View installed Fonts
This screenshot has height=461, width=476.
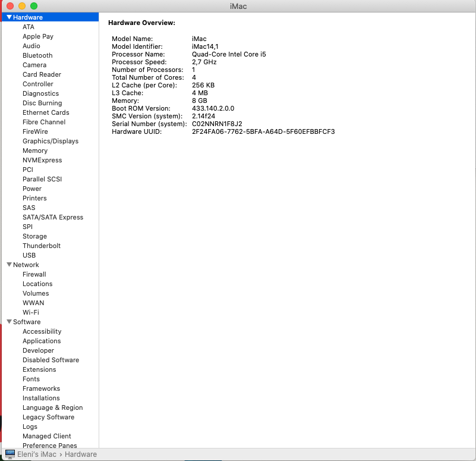pyautogui.click(x=31, y=379)
